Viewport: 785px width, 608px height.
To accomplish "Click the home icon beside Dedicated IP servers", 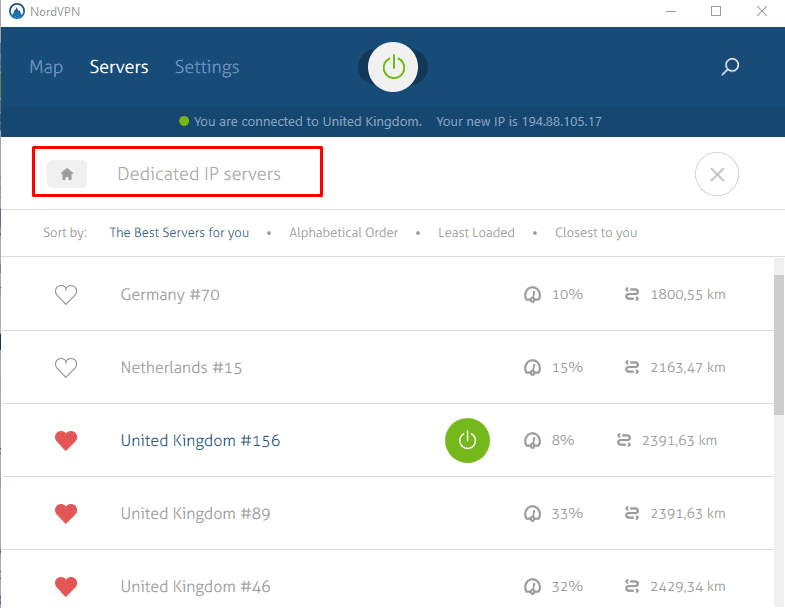I will 67,174.
